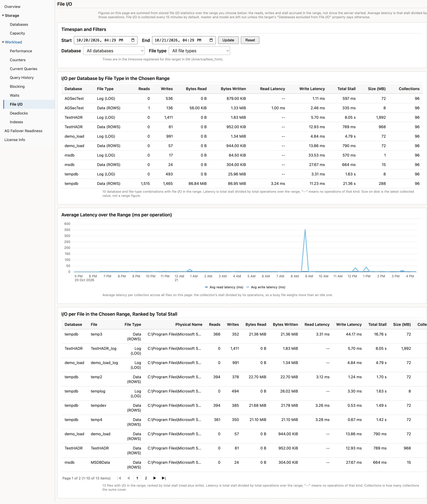Click the latency spike near 9 AM

point(305,230)
